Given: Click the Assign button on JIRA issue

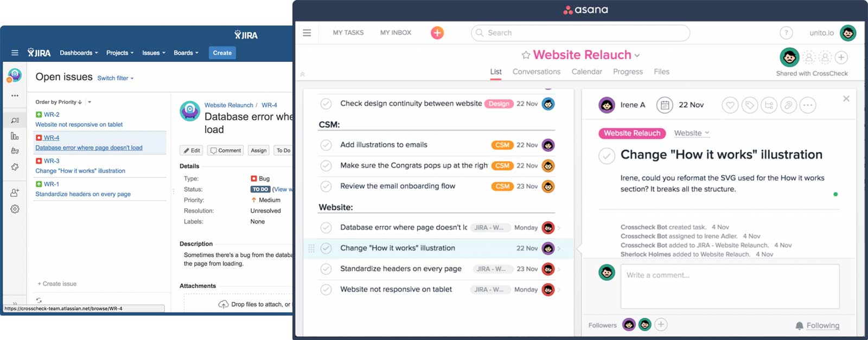Looking at the screenshot, I should click(259, 150).
